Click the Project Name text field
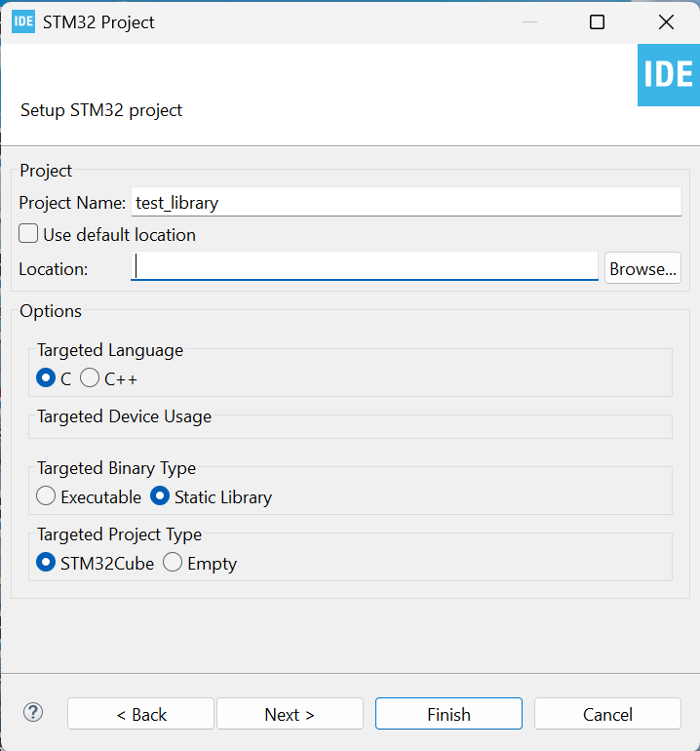Screen dimensions: 700x751 pos(406,203)
